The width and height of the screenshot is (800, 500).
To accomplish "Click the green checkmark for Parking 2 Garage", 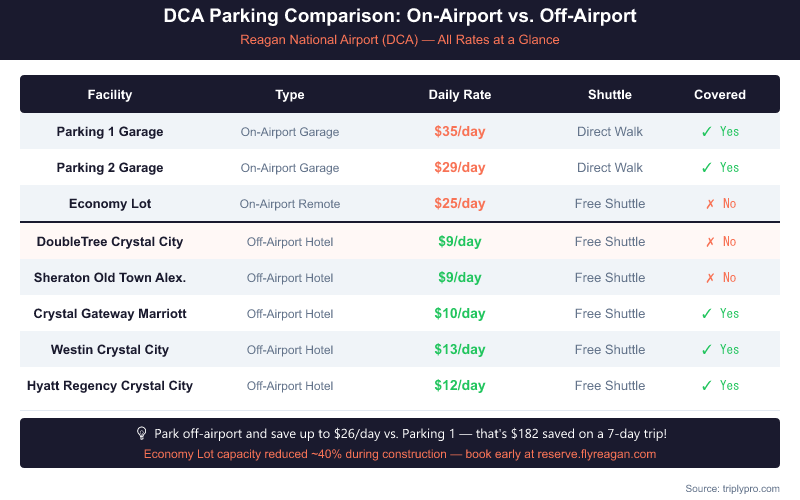I will [x=707, y=167].
